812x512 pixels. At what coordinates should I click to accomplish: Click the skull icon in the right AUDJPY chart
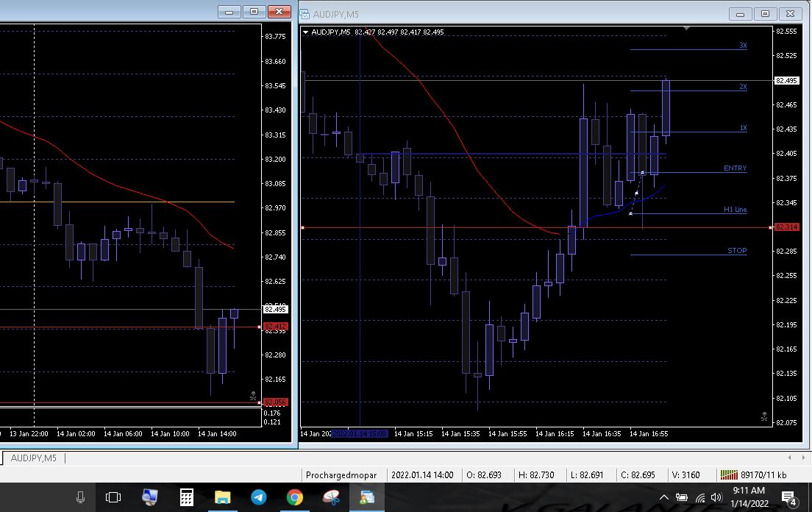[763, 417]
